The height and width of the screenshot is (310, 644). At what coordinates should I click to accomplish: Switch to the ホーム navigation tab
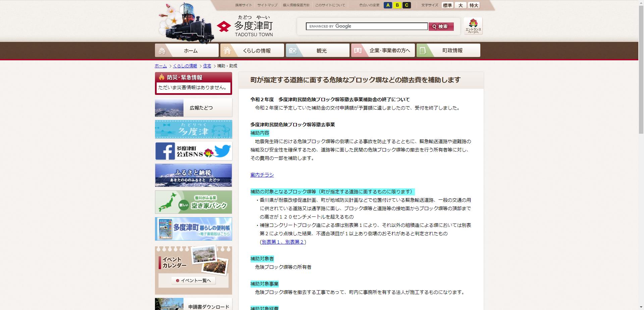[x=190, y=50]
